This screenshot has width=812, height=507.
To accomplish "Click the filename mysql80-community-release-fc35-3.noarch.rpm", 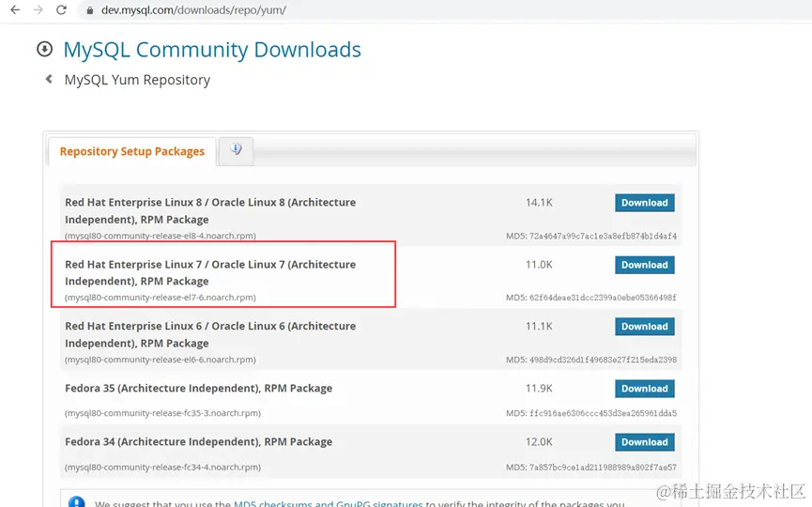I will tap(162, 413).
